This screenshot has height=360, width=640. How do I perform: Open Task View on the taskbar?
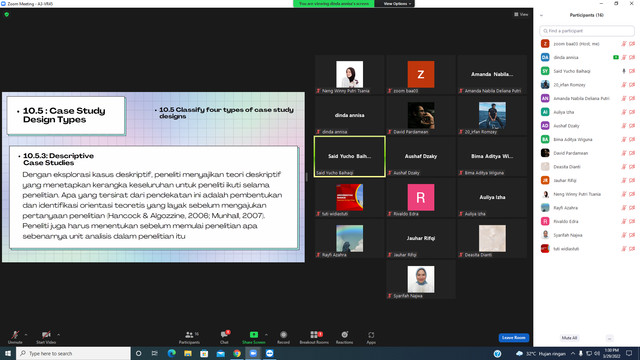(x=155, y=353)
